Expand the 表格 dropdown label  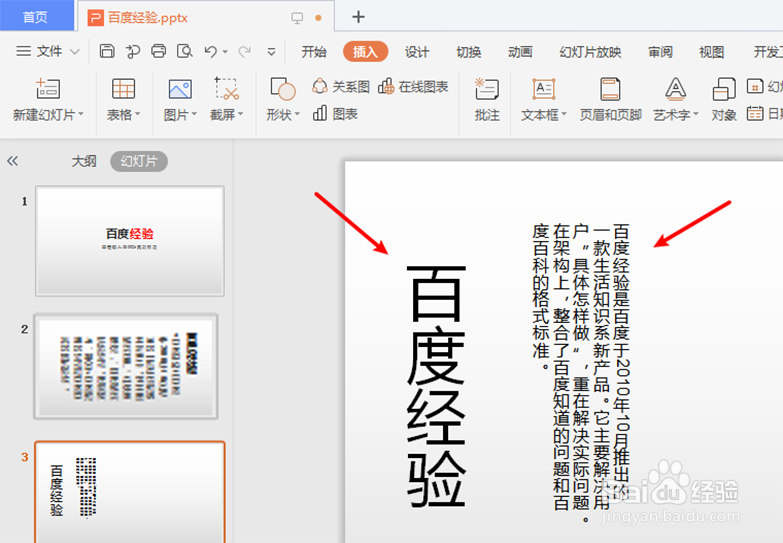point(123,115)
